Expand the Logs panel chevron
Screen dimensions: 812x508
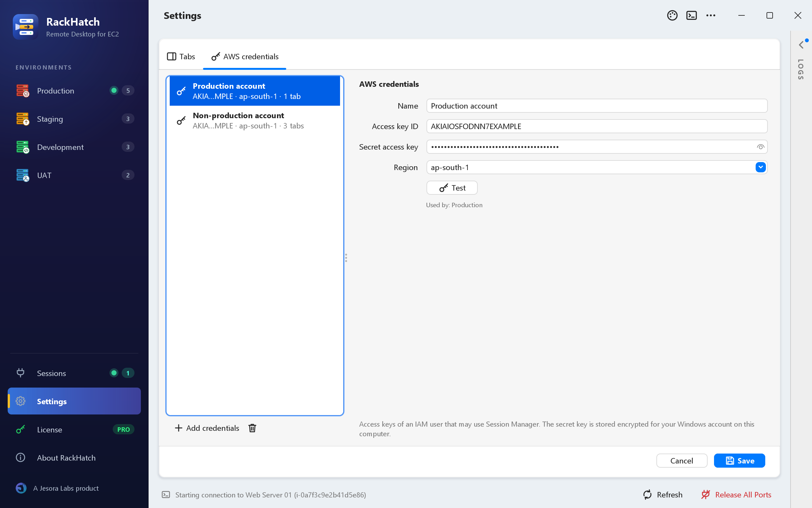click(801, 45)
